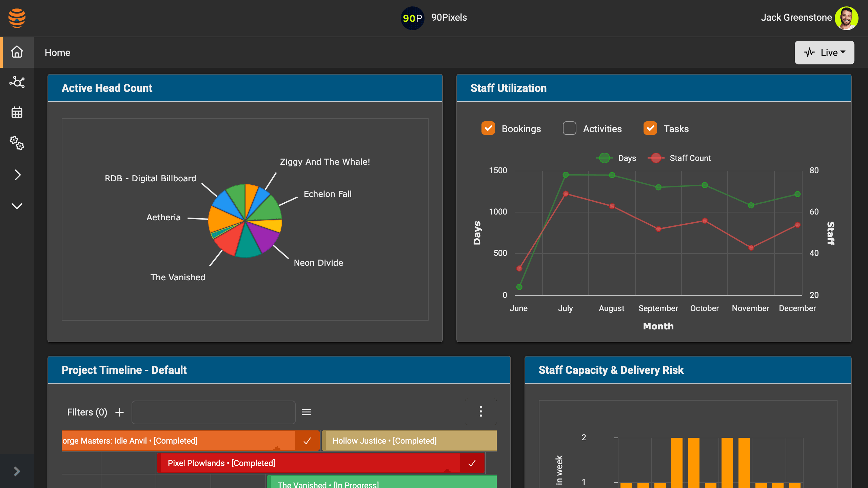Open Jack Greenstone's profile avatar

click(846, 18)
